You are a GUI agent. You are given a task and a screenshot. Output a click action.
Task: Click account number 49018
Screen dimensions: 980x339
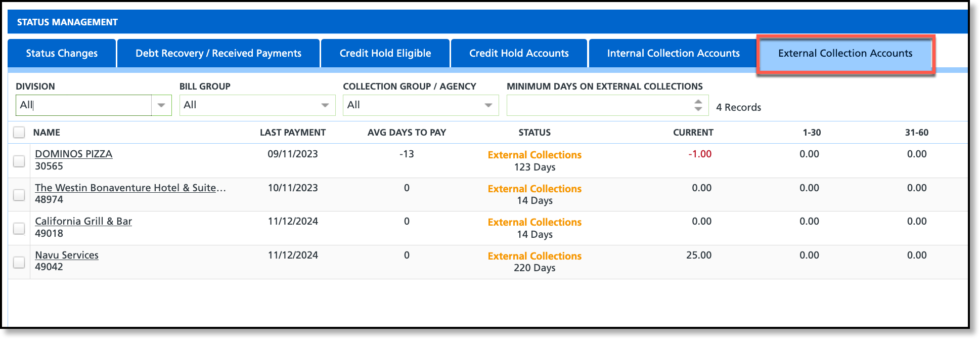click(x=49, y=233)
